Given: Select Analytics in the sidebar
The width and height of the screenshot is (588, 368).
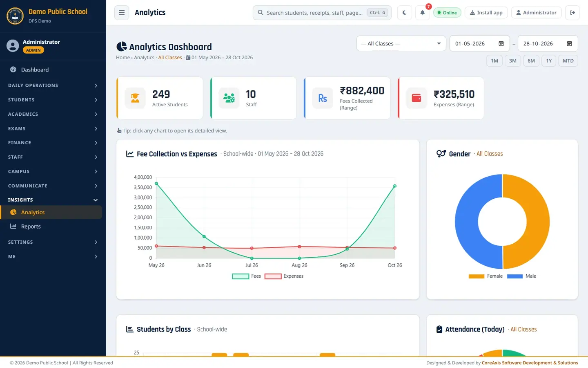Looking at the screenshot, I should coord(51,212).
